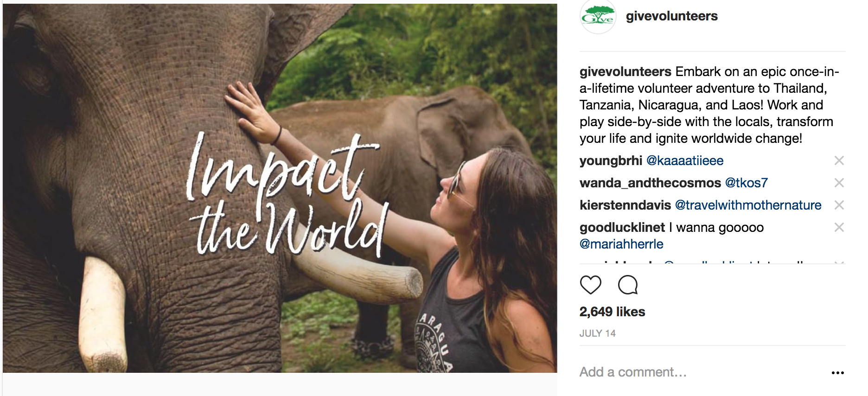Click the givevolunteers username in the caption
The image size is (868, 396).
[x=625, y=72]
